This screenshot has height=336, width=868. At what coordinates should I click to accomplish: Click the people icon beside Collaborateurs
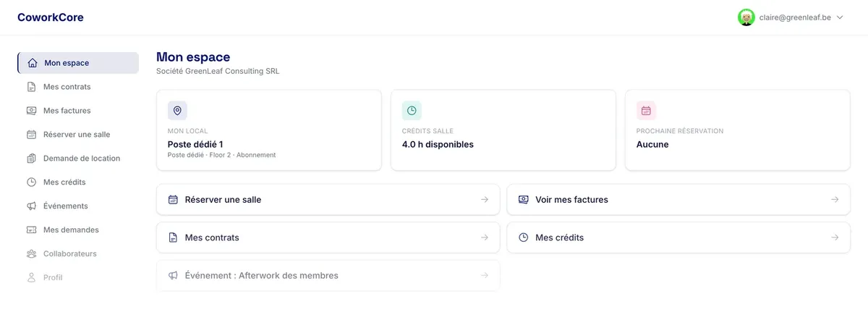[31, 254]
